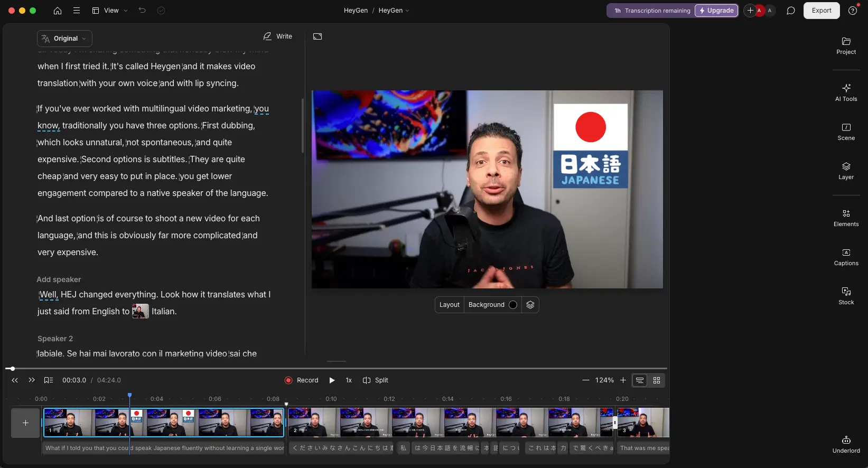Open the 124% zoom level menu

(x=604, y=380)
